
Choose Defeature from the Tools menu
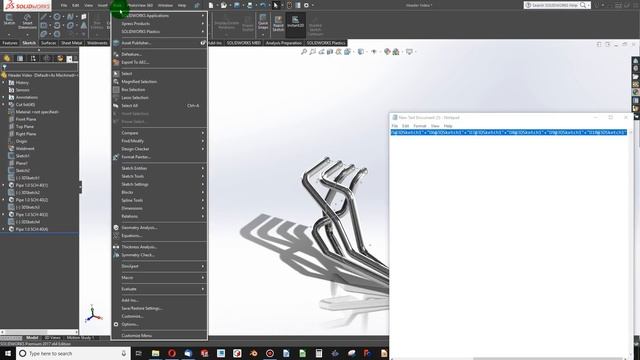(159, 54)
